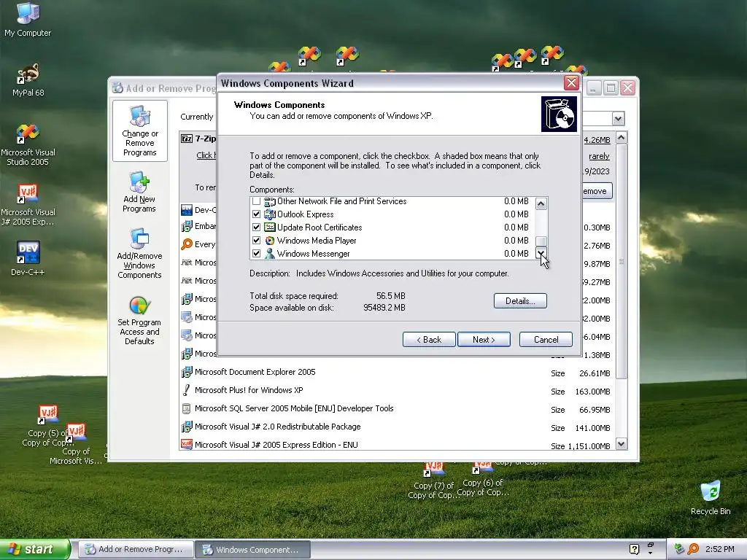
Task: Switch to Windows Components Wizard taskbar button
Action: pos(253,549)
